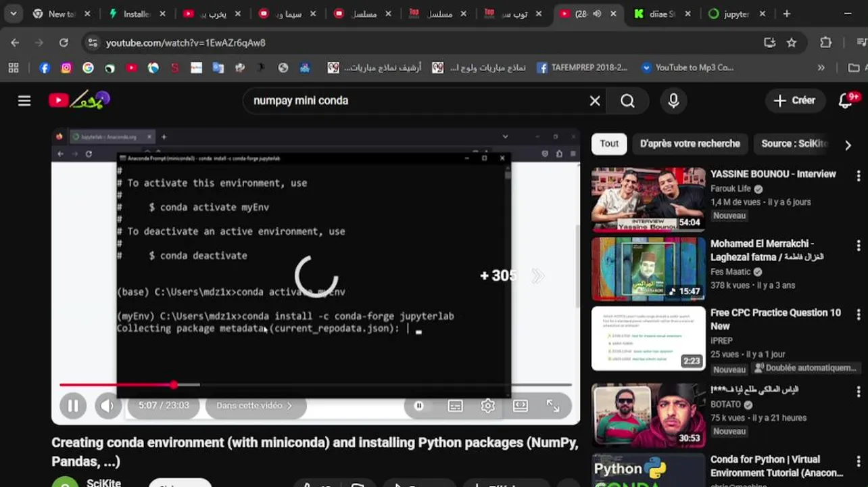868x487 pixels.
Task: Click the magnifier search button
Action: (x=628, y=101)
